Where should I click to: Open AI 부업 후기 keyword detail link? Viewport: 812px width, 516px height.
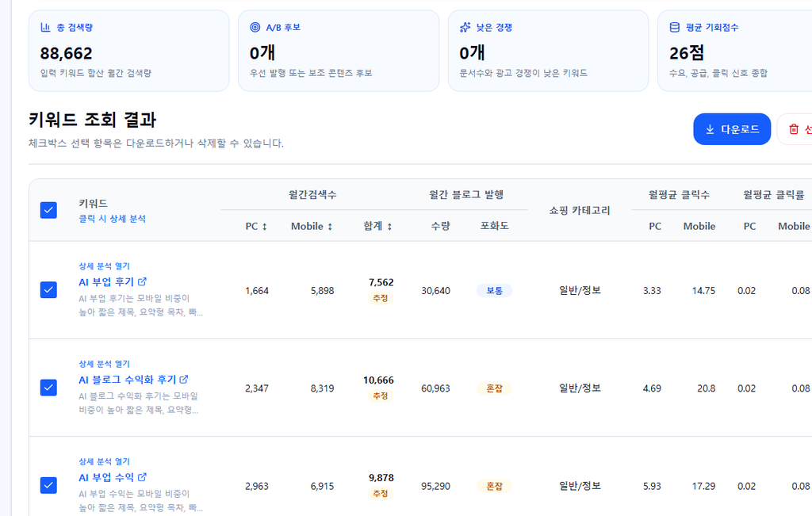click(x=107, y=281)
